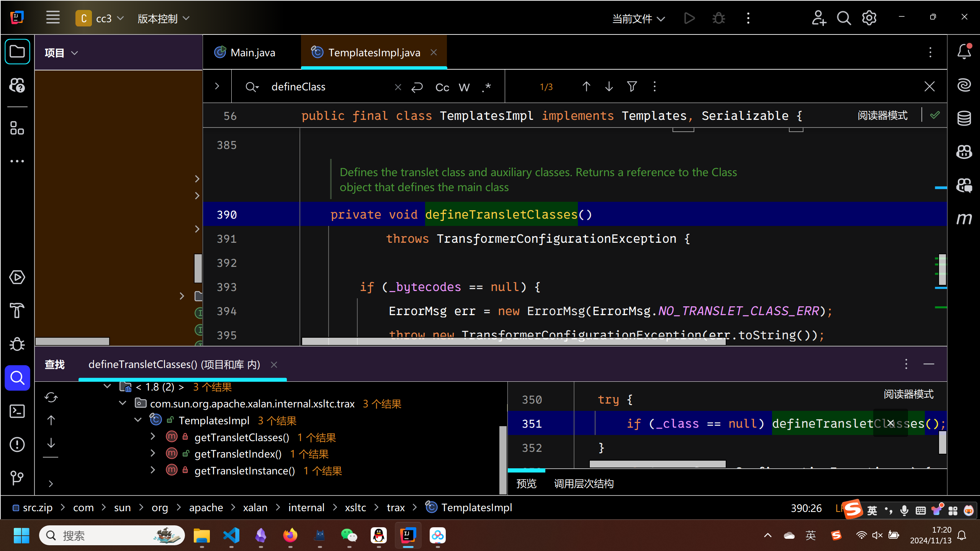The height and width of the screenshot is (551, 980).
Task: Switch to 预览 preview tab
Action: [527, 484]
